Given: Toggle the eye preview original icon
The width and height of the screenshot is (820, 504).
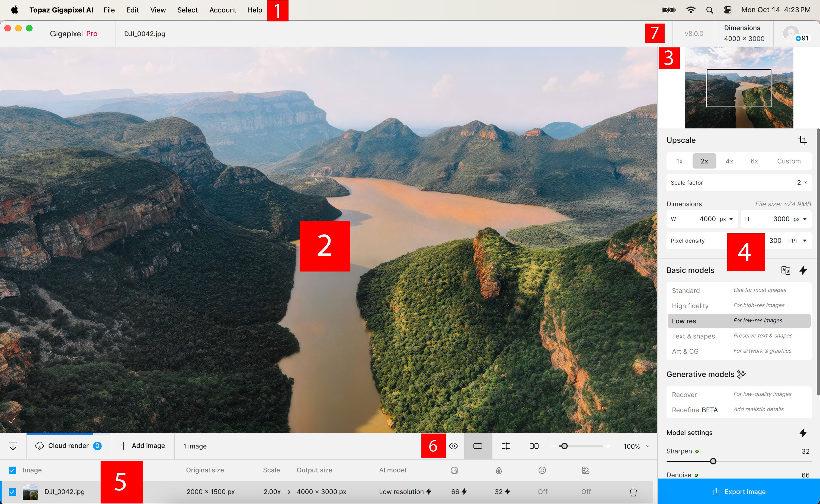Looking at the screenshot, I should pyautogui.click(x=453, y=446).
